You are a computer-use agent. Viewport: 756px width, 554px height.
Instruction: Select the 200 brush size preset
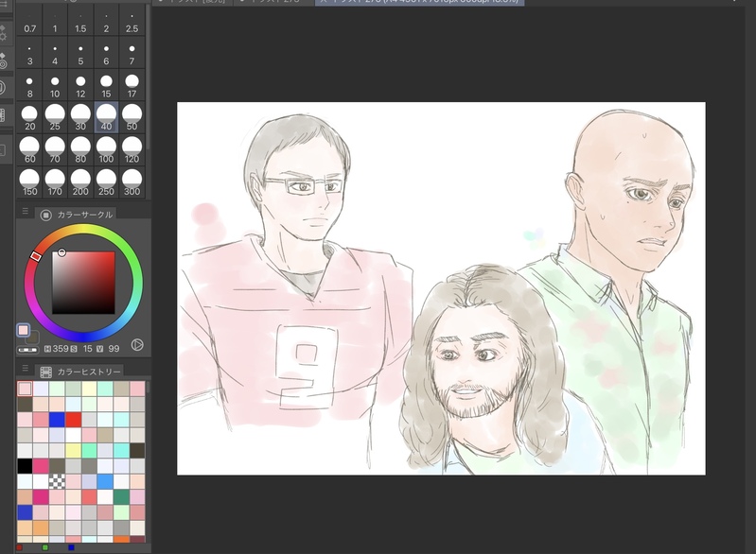coord(80,182)
